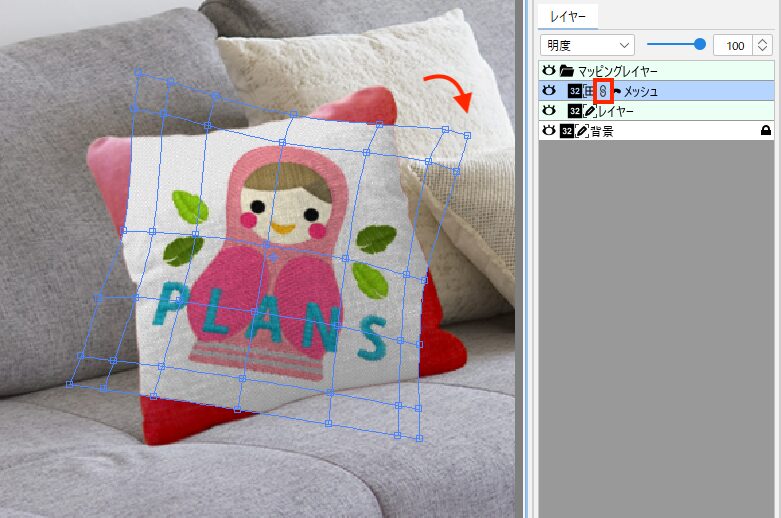
Task: Click the mesh grid icon on メッシュ layer
Action: pos(588,91)
